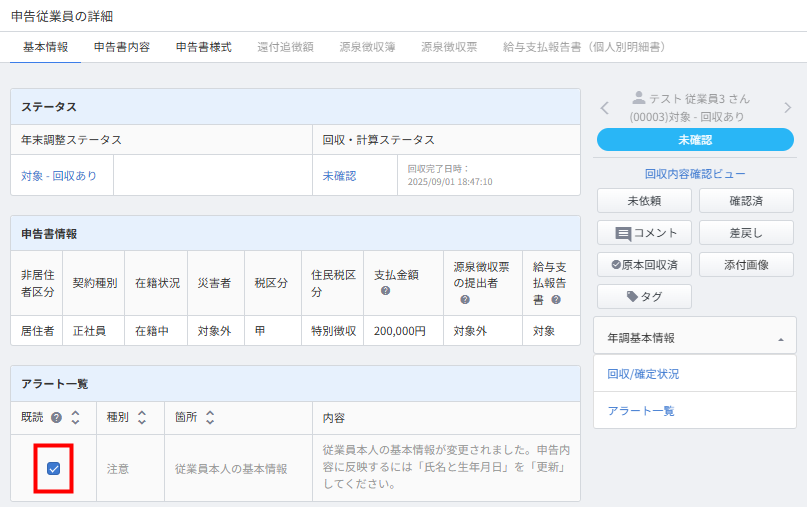Click the 原本回収済 button
807x507 pixels.
[x=644, y=265]
